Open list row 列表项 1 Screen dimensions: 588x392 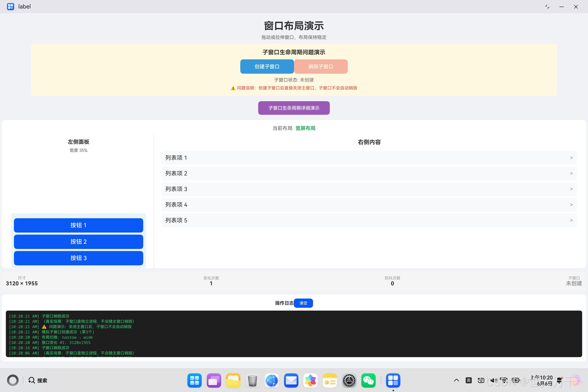tap(369, 158)
